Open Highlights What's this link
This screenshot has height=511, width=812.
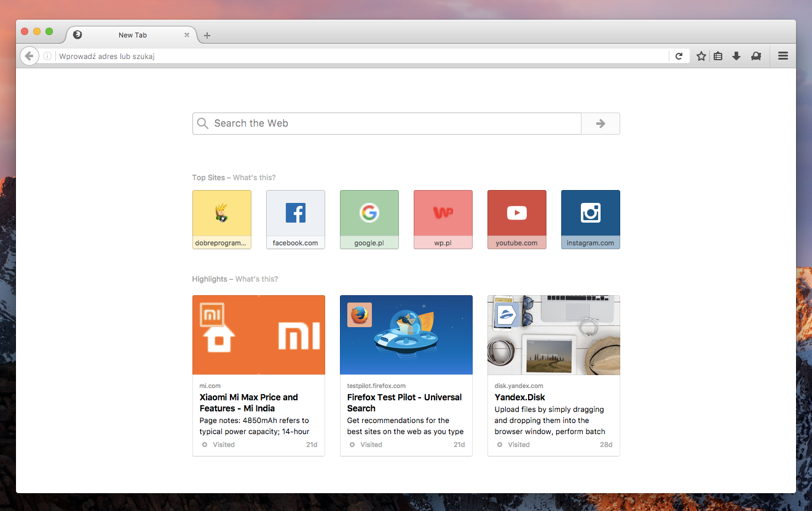256,279
